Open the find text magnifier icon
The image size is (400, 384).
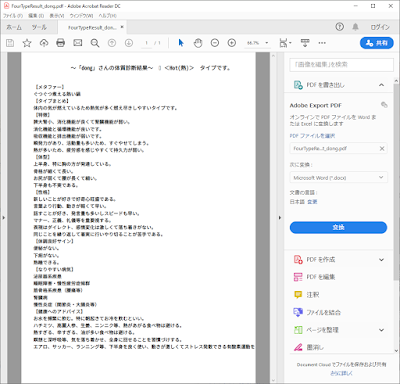click(95, 43)
